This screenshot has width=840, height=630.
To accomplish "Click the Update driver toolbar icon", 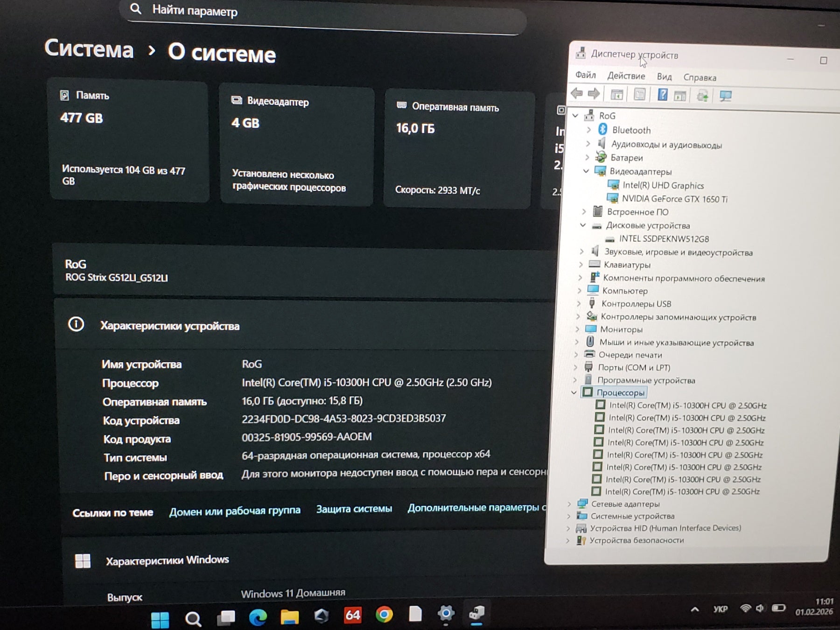I will (x=679, y=95).
